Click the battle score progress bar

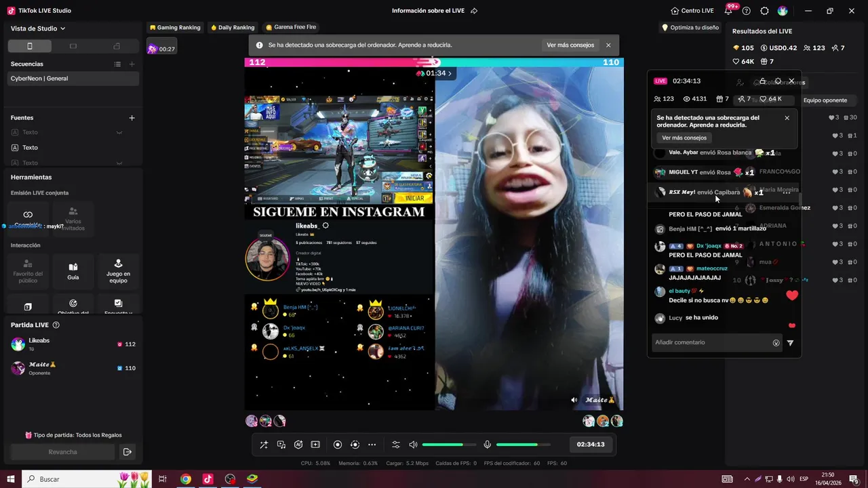point(434,62)
